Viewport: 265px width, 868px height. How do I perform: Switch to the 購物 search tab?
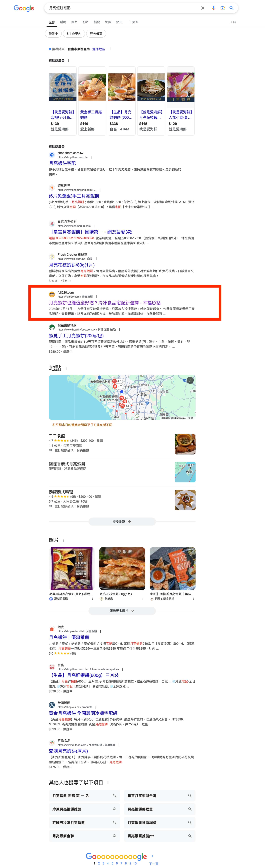63,22
